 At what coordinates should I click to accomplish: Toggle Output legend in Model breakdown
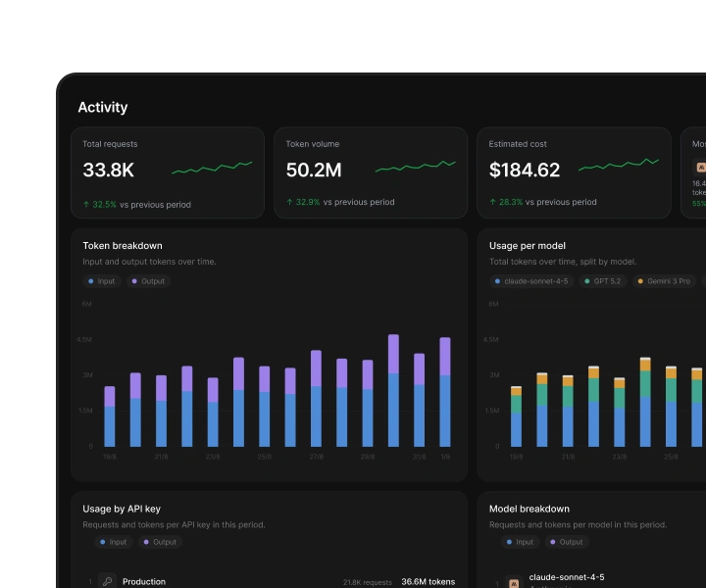point(567,542)
